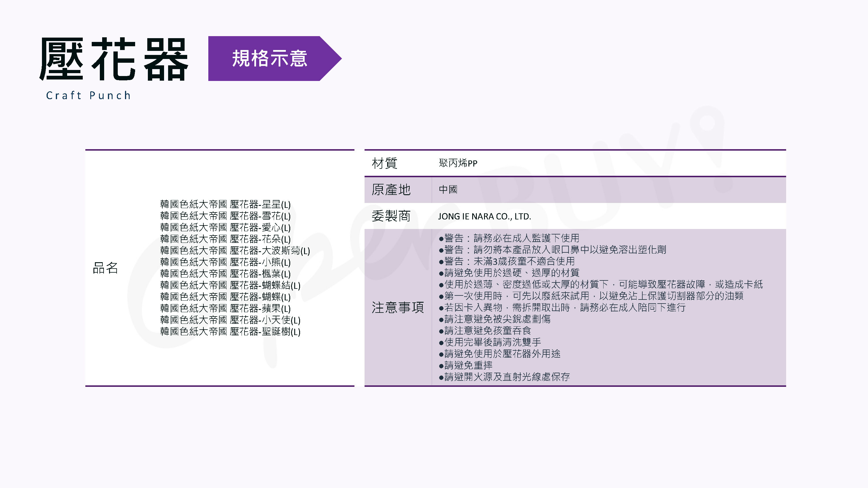Click the 原產地 header cell
Screen dimensions: 868x488
(x=391, y=190)
